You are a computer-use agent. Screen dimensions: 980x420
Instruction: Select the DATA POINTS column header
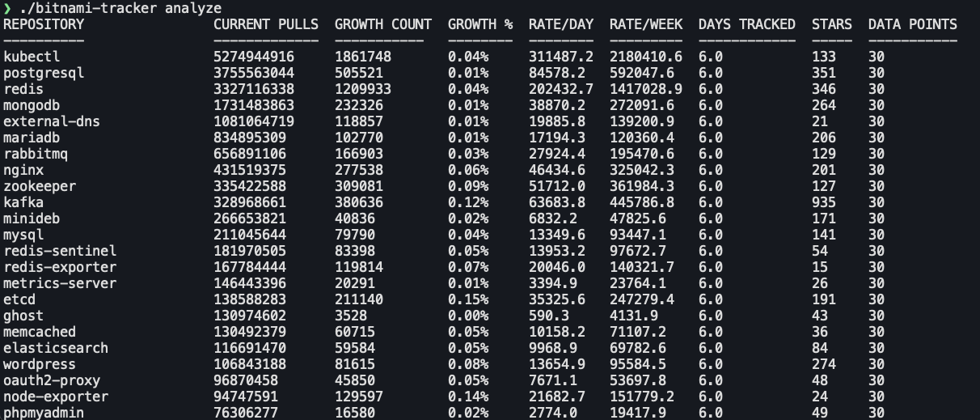(x=913, y=24)
